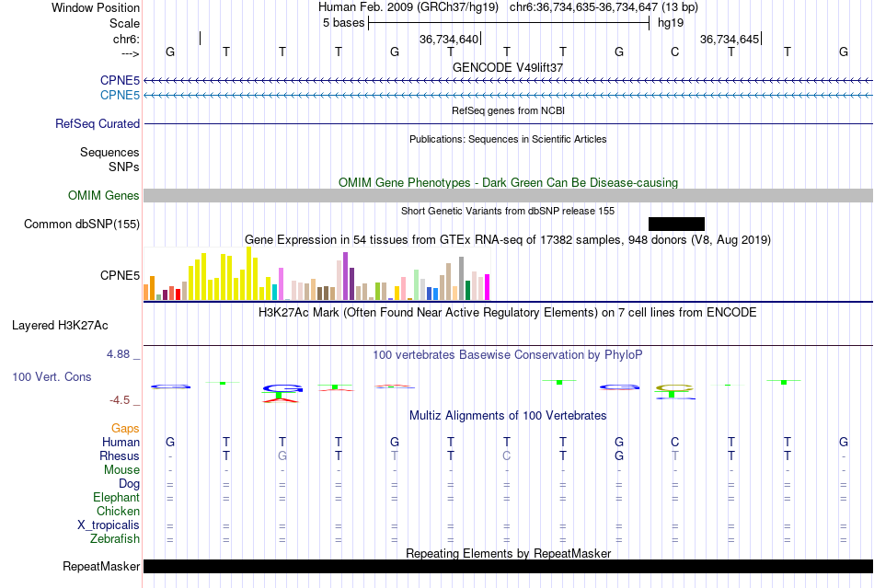Click the ---> sequence direction arrow
This screenshot has height=588, width=874.
point(130,53)
